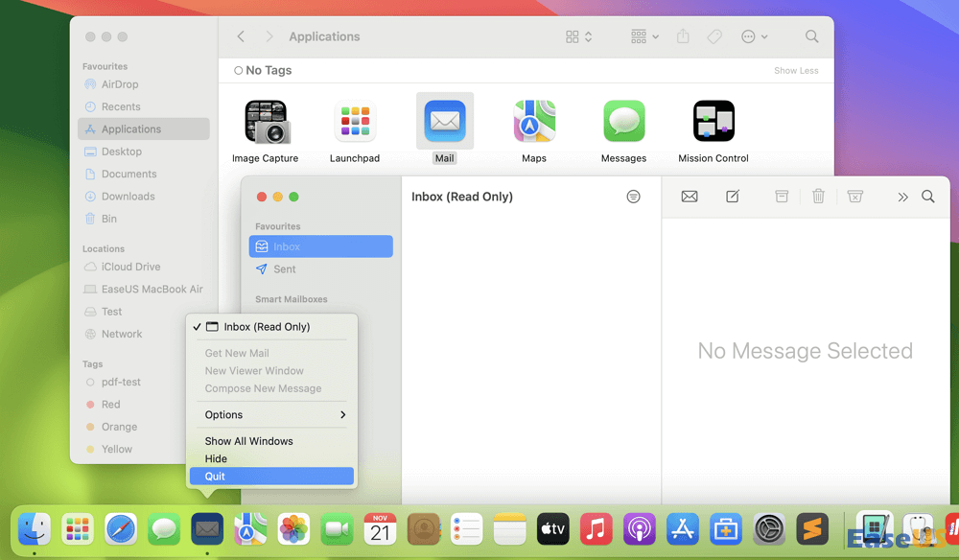Select the Sent mailbox in sidebar
This screenshot has width=959, height=560.
pyautogui.click(x=285, y=269)
